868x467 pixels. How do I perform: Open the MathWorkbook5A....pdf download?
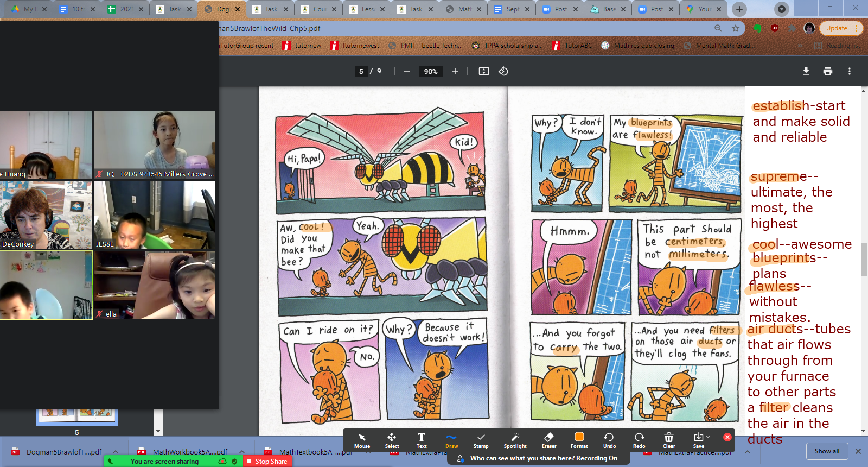pyautogui.click(x=183, y=452)
